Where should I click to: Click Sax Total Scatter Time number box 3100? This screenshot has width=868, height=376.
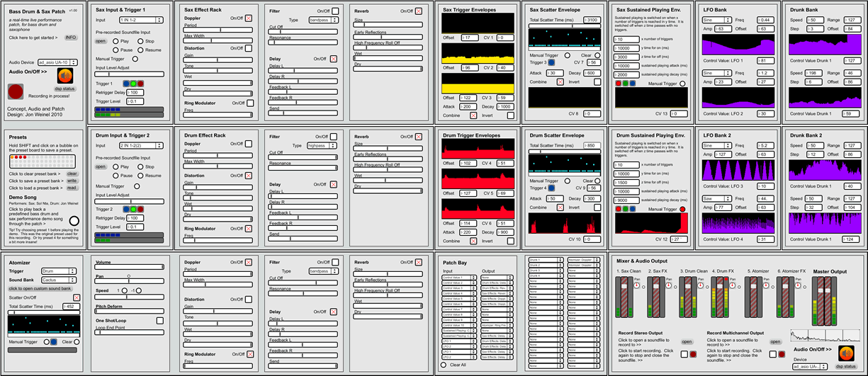tap(594, 21)
